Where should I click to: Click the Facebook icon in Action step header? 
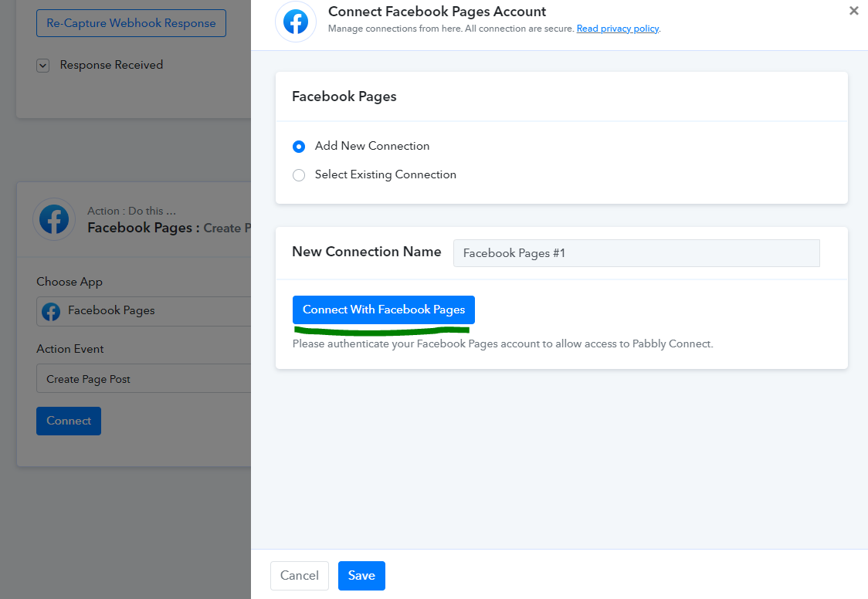point(54,219)
